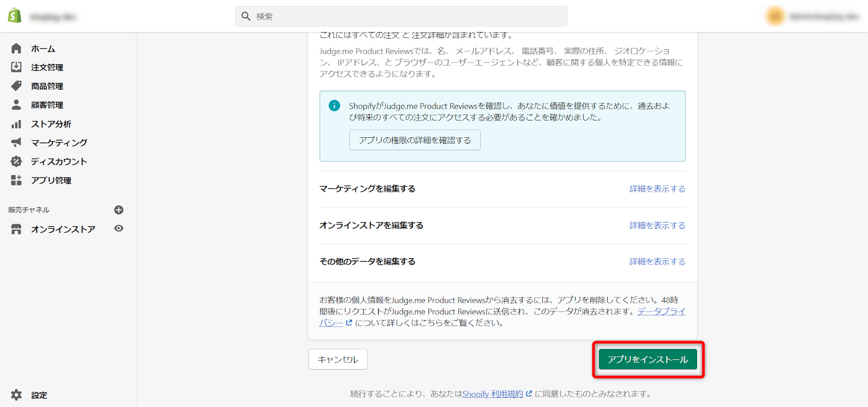Click the オンラインストアを編集する heading

[371, 225]
